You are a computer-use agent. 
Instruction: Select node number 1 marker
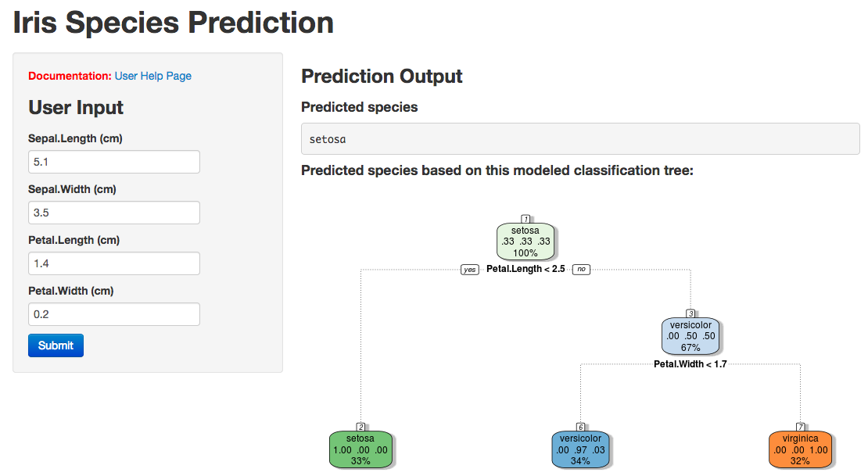coord(526,219)
